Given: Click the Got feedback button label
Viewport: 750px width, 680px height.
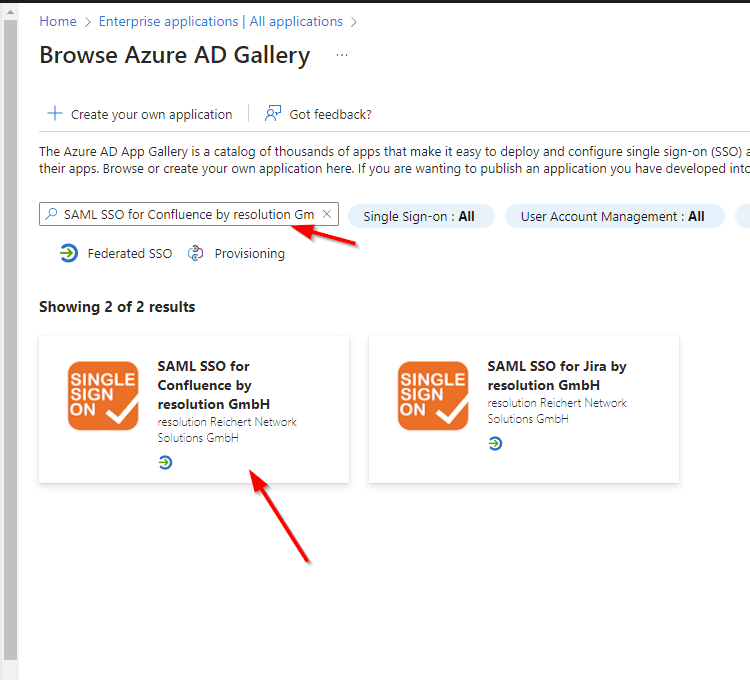Looking at the screenshot, I should click(330, 115).
